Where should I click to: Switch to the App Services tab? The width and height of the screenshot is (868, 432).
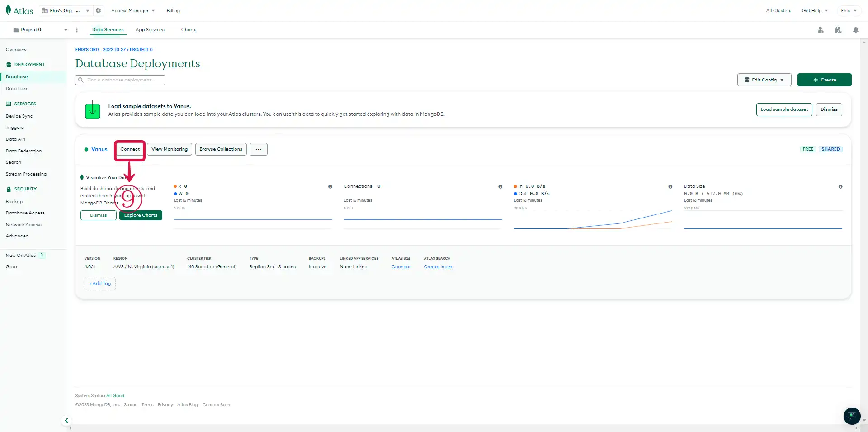[x=150, y=30]
